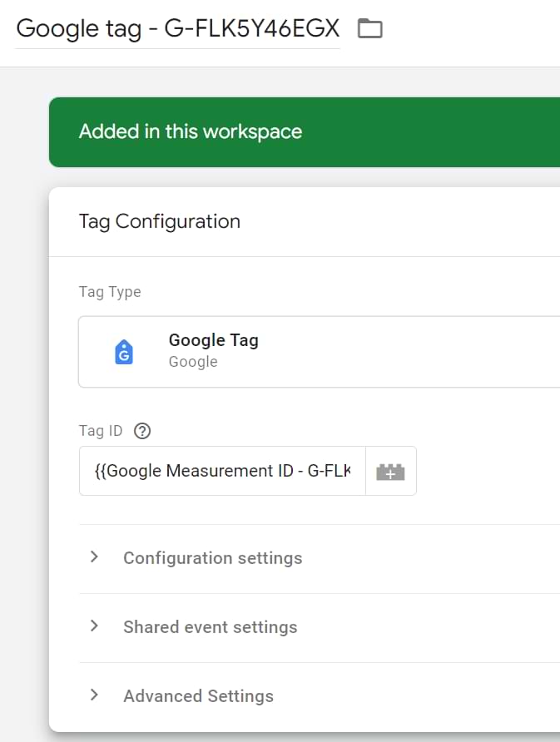Click the Tag ID label text
The height and width of the screenshot is (742, 560).
point(101,431)
